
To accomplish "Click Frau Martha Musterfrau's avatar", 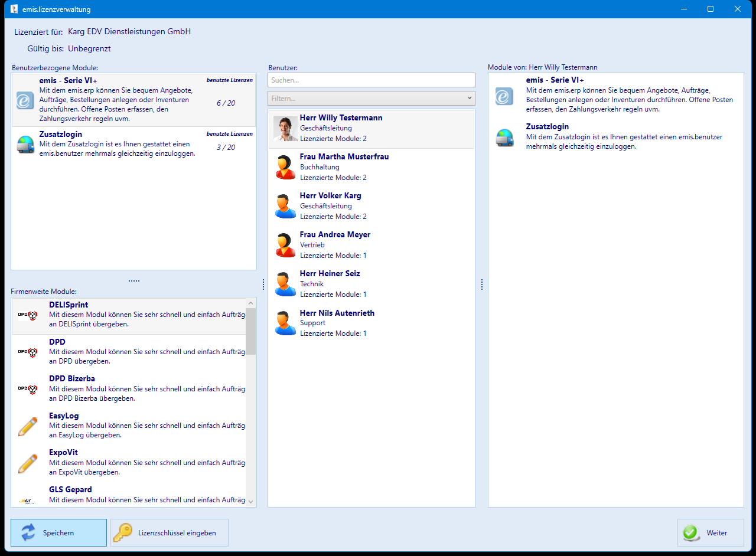I will coord(286,168).
